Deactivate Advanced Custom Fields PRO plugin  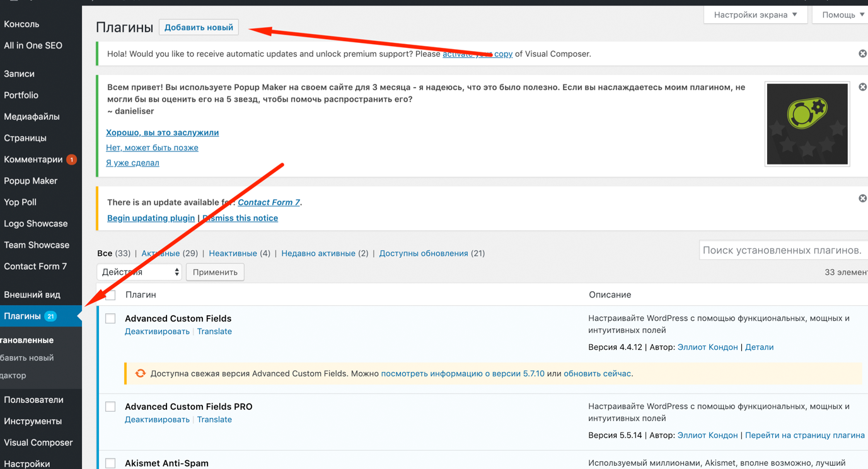click(157, 420)
